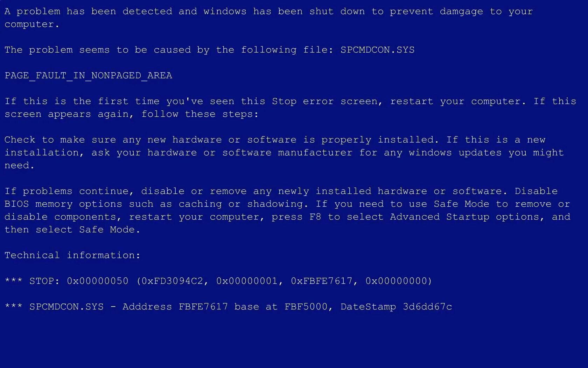588x368 pixels.
Task: Click the word "damgage" in the first line
Action: [x=461, y=12]
